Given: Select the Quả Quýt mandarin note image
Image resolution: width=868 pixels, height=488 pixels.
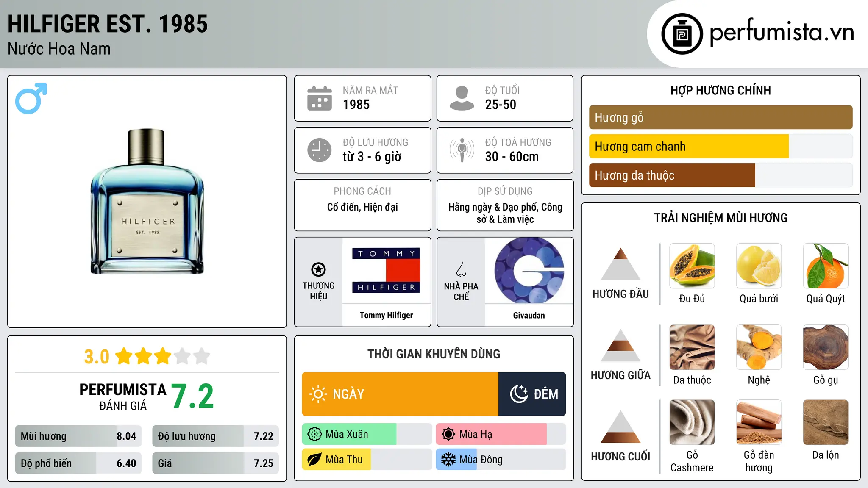Looking at the screenshot, I should [x=826, y=266].
